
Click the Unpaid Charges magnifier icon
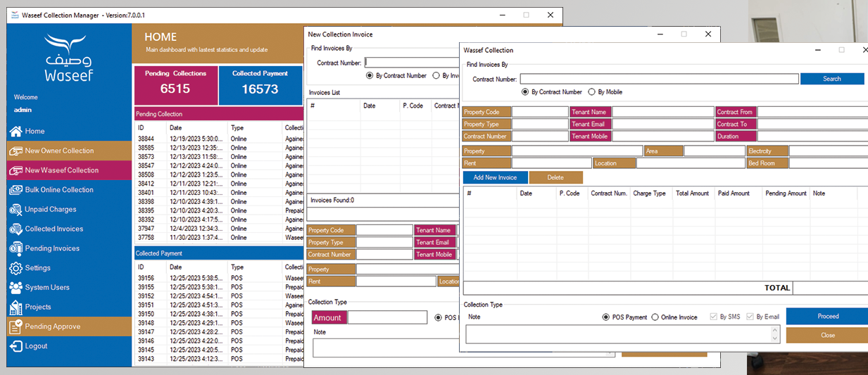[x=15, y=210]
